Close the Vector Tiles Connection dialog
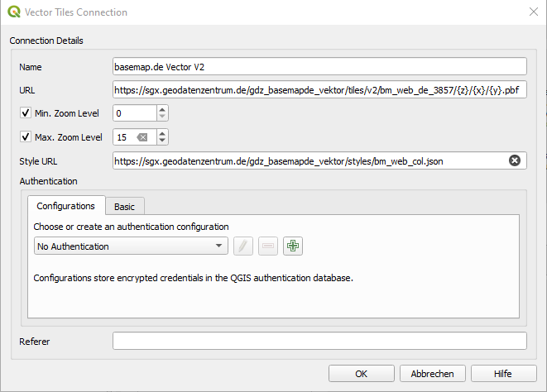 tap(534, 12)
